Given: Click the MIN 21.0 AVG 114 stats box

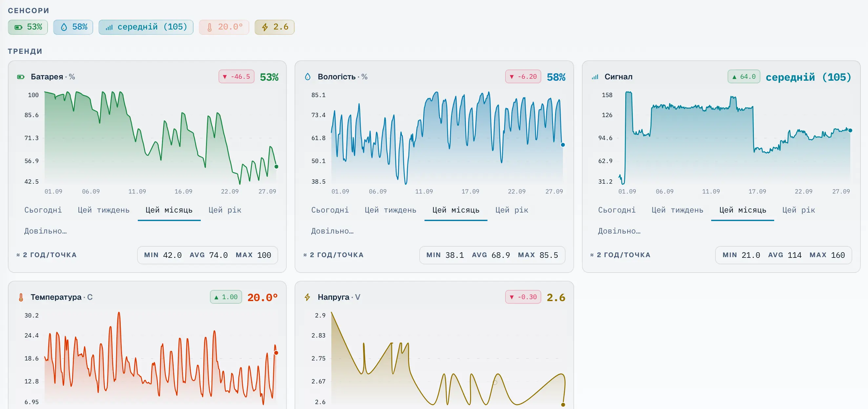Looking at the screenshot, I should pos(784,256).
